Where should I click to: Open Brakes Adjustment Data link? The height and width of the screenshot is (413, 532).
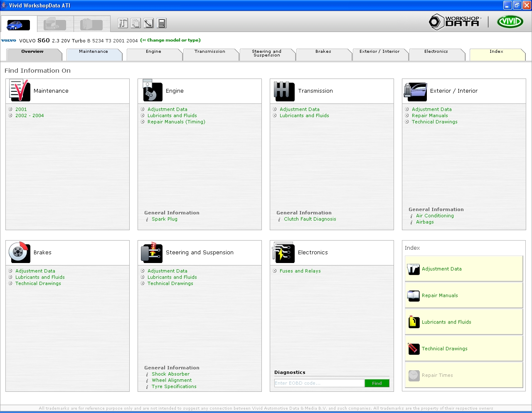(35, 271)
